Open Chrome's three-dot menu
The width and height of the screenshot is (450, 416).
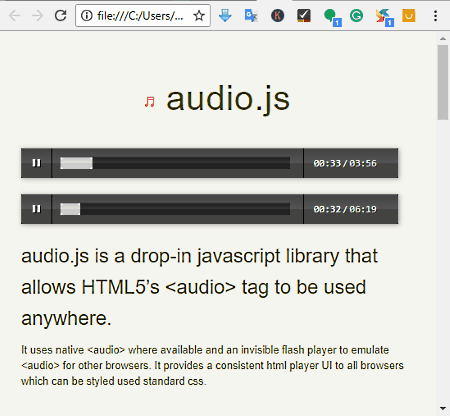click(435, 16)
